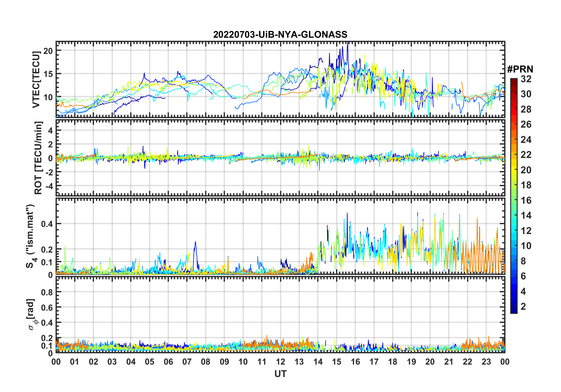561x392 pixels.
Task: Click the plot title 20220703-UiB-NYA-GLONASS
Action: 280,35
